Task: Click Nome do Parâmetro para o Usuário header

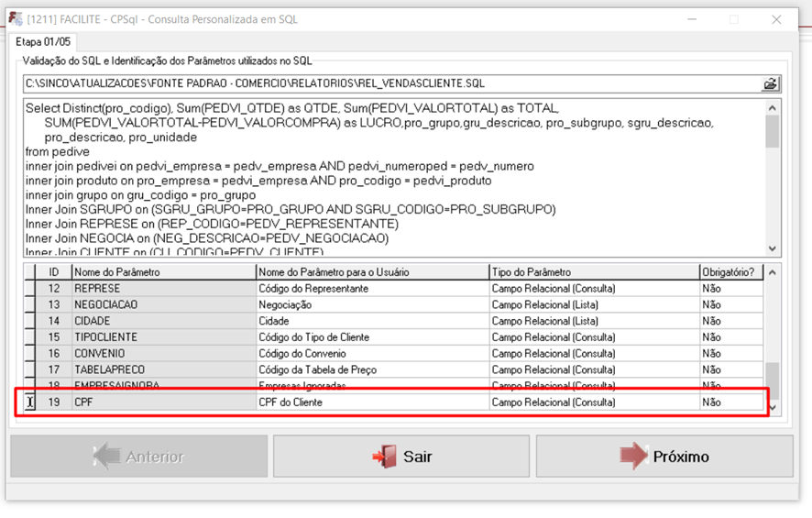Action: 372,272
